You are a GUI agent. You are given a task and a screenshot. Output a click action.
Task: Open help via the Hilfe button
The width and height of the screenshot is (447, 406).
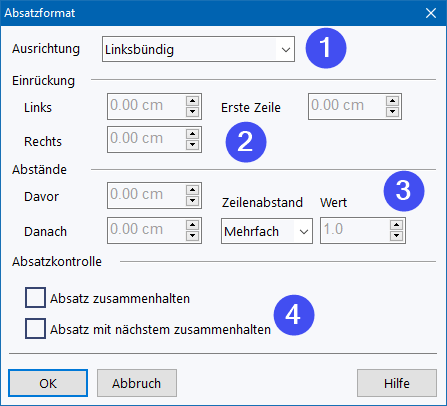[397, 383]
